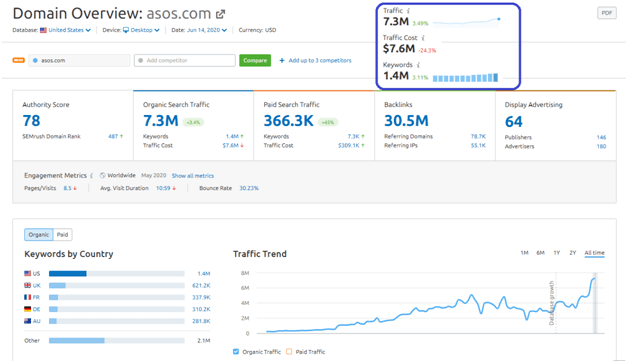This screenshot has height=363, width=628.
Task: Click the US keywords bar
Action: click(117, 274)
